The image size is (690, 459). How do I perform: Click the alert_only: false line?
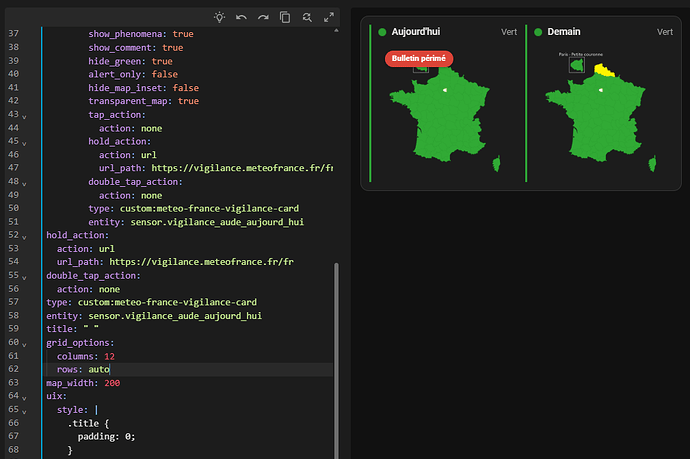pos(133,74)
